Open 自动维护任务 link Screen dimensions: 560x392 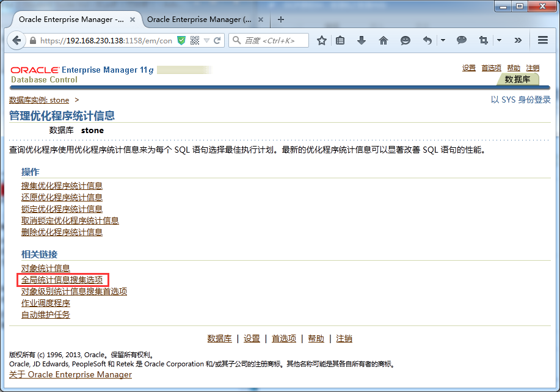click(x=46, y=315)
